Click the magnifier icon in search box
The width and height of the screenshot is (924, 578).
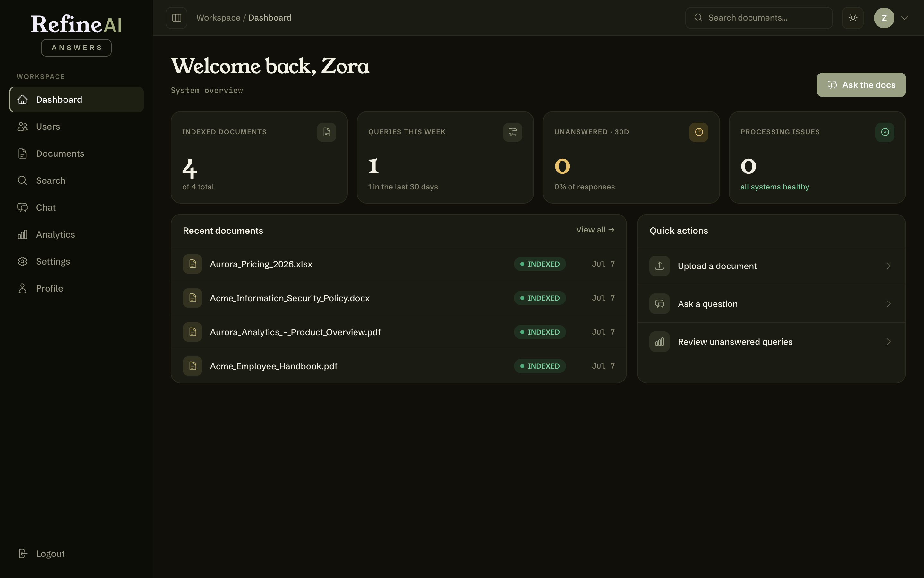click(x=698, y=18)
